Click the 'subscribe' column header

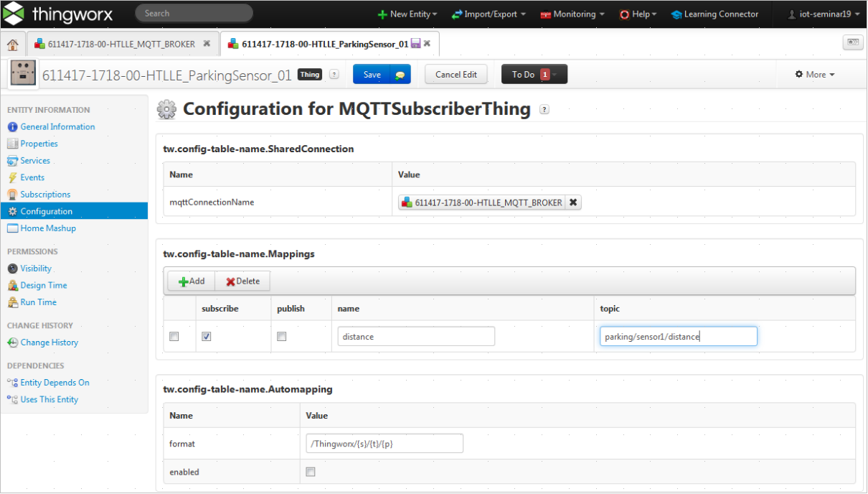click(x=233, y=309)
